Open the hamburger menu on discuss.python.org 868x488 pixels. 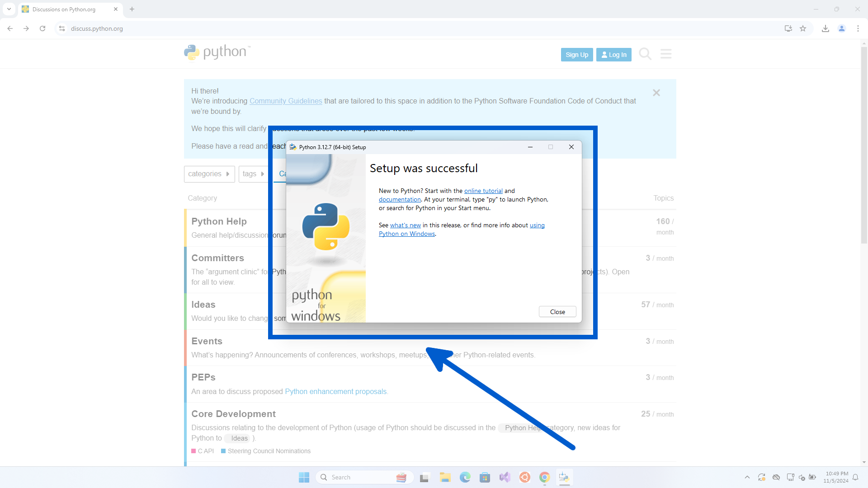pyautogui.click(x=666, y=54)
